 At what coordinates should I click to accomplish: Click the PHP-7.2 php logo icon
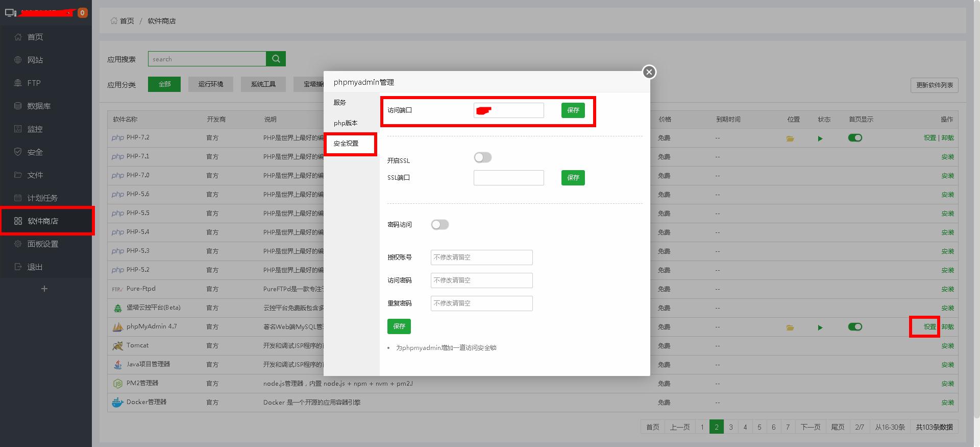click(118, 138)
